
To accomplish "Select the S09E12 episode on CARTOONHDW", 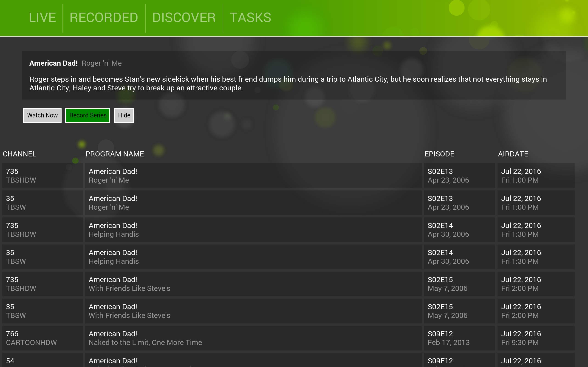I will point(459,338).
